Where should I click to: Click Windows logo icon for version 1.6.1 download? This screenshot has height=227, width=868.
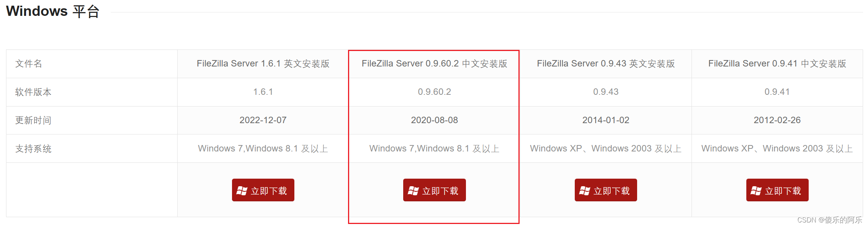(x=242, y=191)
